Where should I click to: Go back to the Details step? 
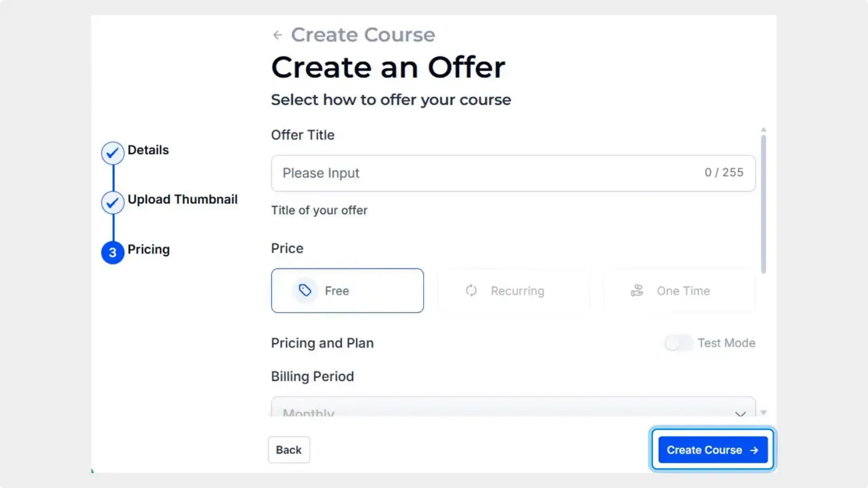(x=148, y=150)
